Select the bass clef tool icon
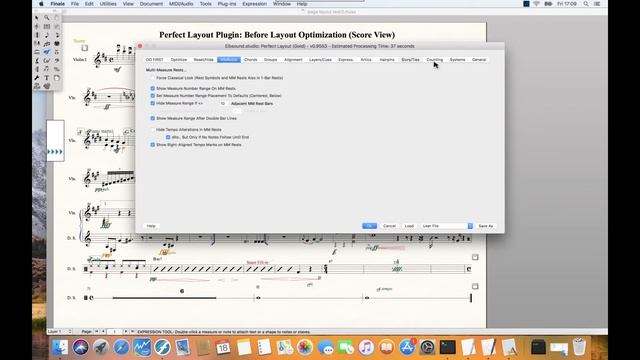The image size is (640, 360). 57,60
